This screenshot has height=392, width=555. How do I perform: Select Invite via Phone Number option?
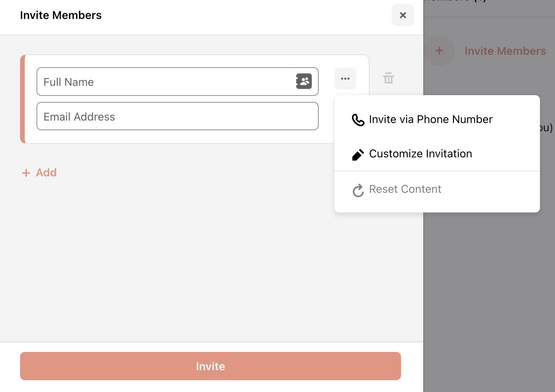click(430, 119)
